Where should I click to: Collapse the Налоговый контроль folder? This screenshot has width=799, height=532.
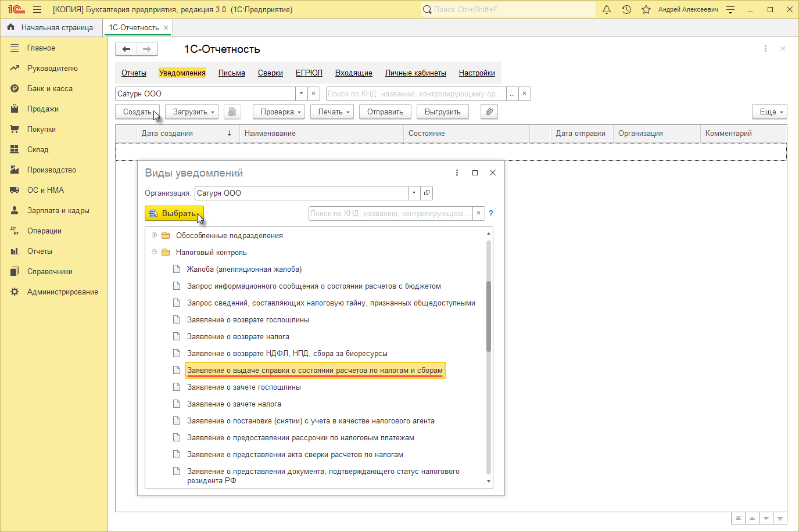(154, 252)
